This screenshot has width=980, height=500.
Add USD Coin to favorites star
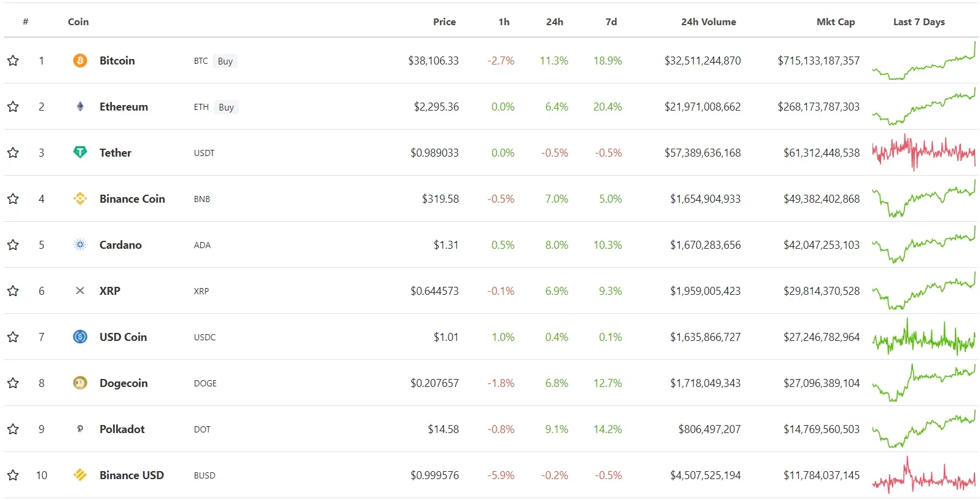pos(13,337)
